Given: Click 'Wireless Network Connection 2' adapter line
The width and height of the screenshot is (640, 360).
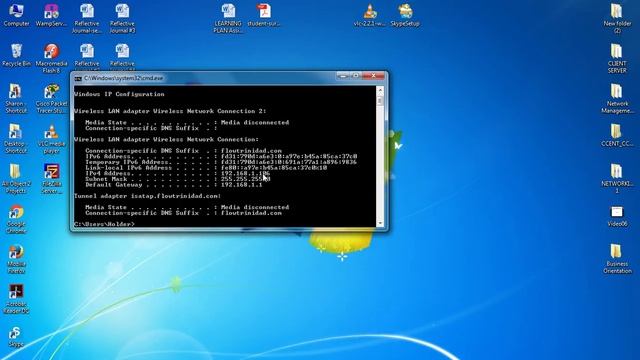Looking at the screenshot, I should tap(171, 111).
